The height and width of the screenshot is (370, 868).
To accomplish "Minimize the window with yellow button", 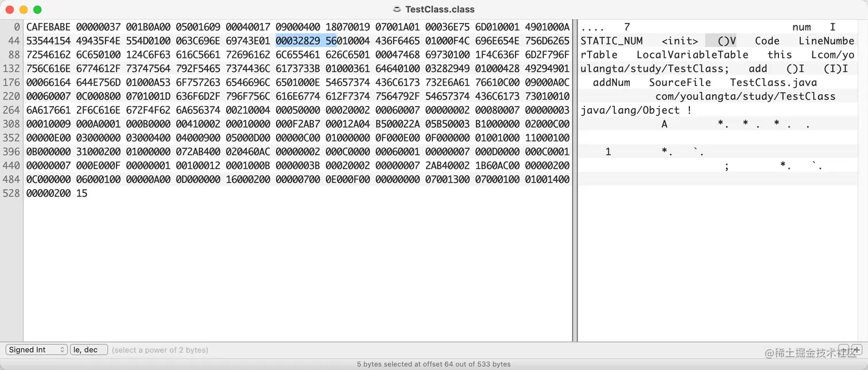I will click(24, 10).
